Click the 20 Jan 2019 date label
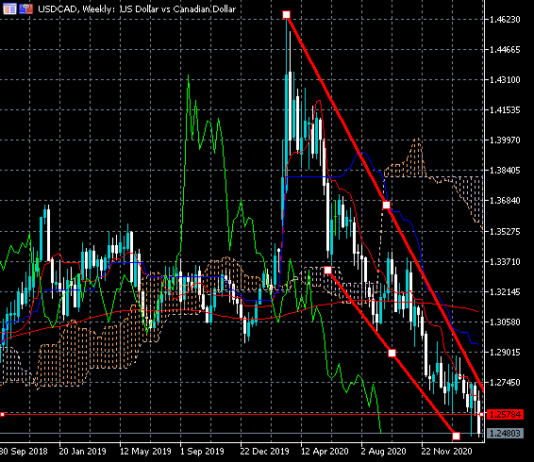534x462 pixels. click(82, 451)
